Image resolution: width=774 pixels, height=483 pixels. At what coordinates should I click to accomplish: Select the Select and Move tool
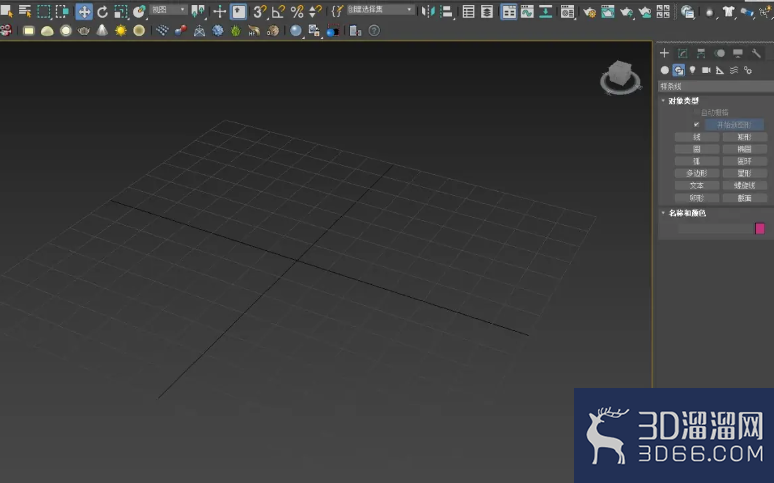click(84, 11)
